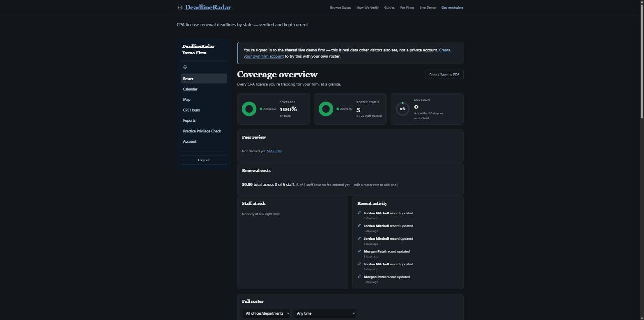Switch to the Calendar sidebar section
The height and width of the screenshot is (320, 644).
204,89
